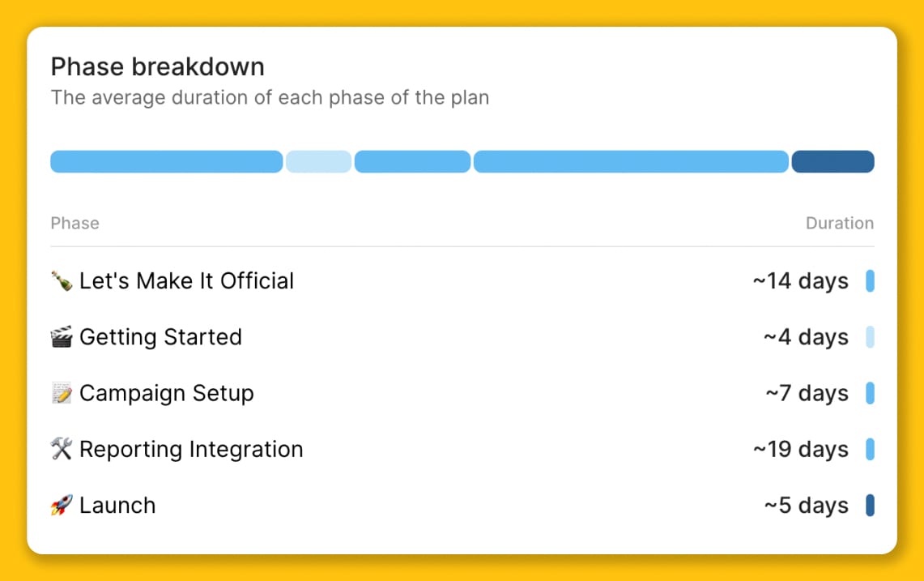Click the pale color marker beside ~4 days
Viewport: 924px width, 581px height.
(x=870, y=337)
